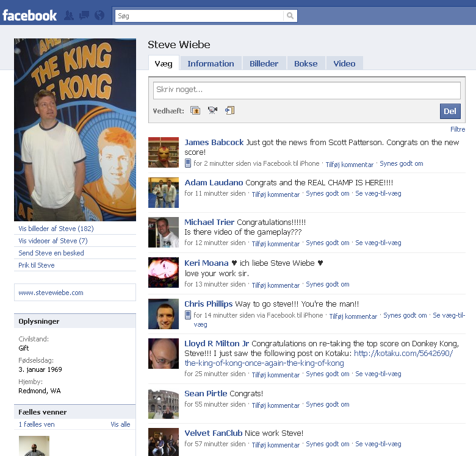This screenshot has height=456, width=476.
Task: Click Chris Phillips' avatar thumbnail
Action: pyautogui.click(x=164, y=314)
